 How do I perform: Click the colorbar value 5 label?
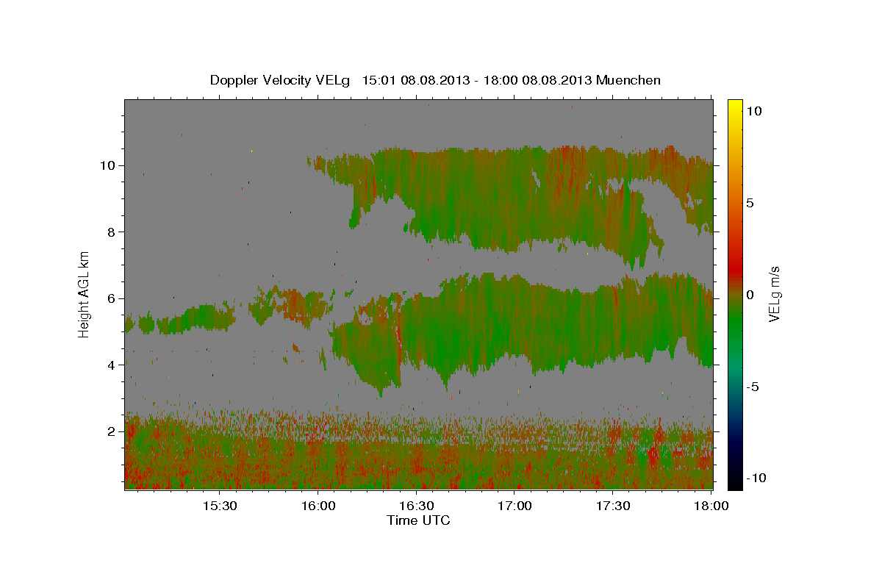[x=750, y=203]
